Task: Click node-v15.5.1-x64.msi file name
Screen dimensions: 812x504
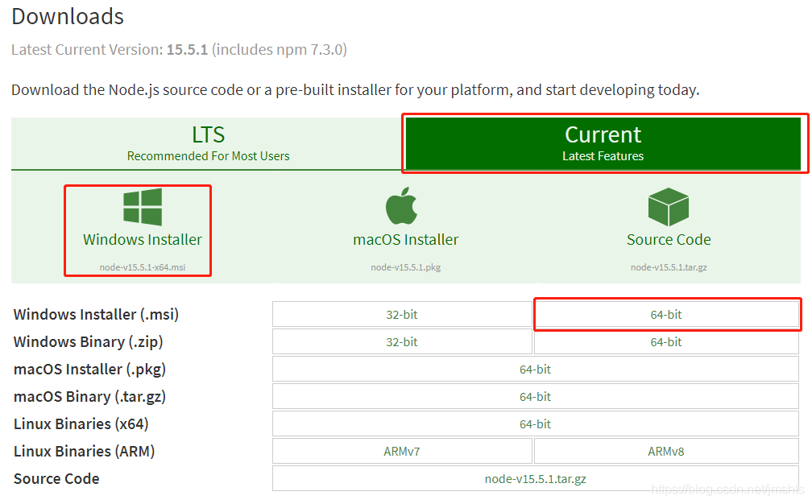Action: (143, 267)
